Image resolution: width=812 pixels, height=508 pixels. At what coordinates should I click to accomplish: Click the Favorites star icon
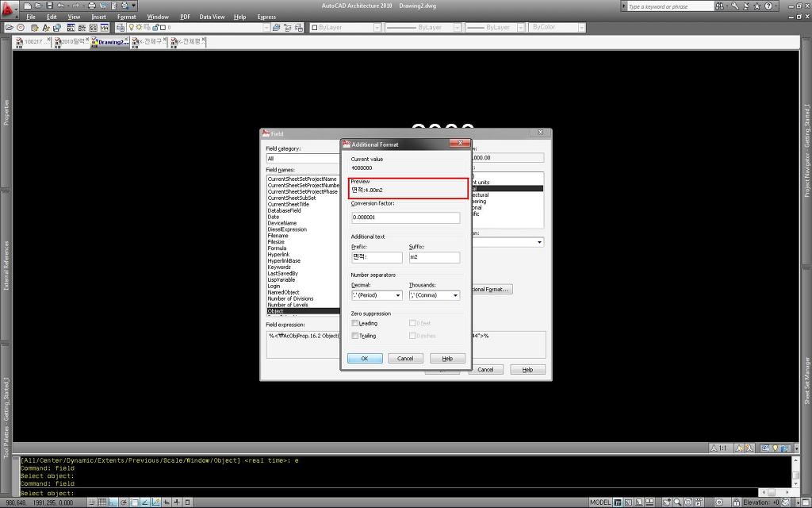pyautogui.click(x=757, y=6)
